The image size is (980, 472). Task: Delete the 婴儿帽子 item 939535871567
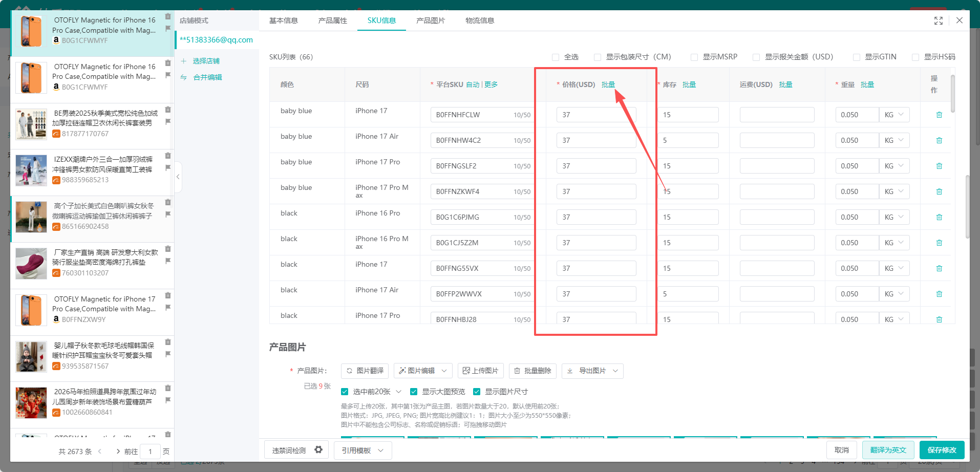(168, 342)
